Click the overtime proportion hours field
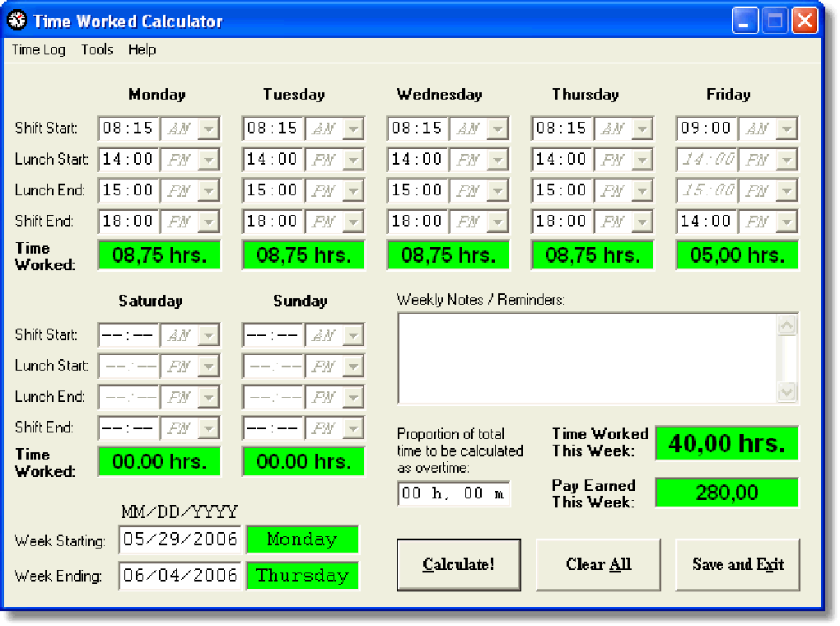 pos(416,493)
